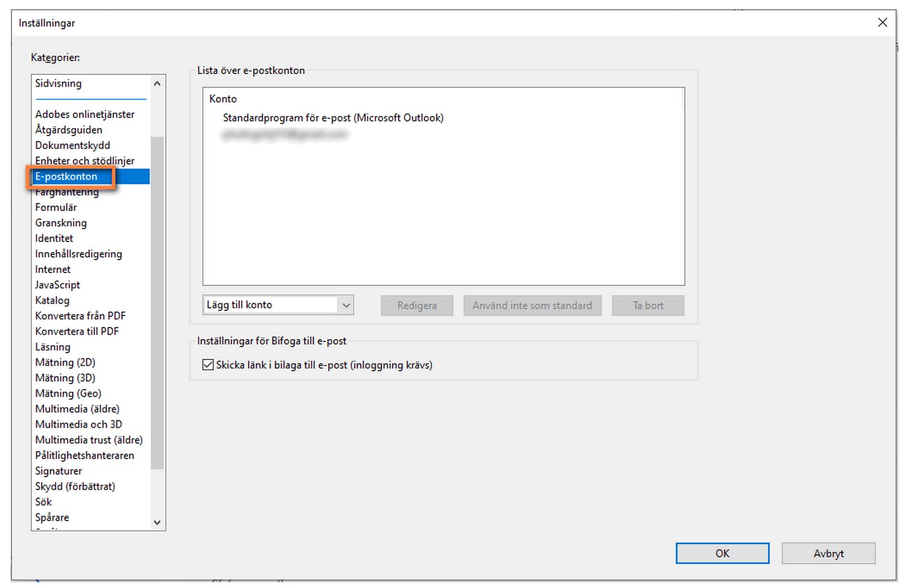Choose the Sök category
The width and height of the screenshot is (905, 588).
tap(43, 502)
